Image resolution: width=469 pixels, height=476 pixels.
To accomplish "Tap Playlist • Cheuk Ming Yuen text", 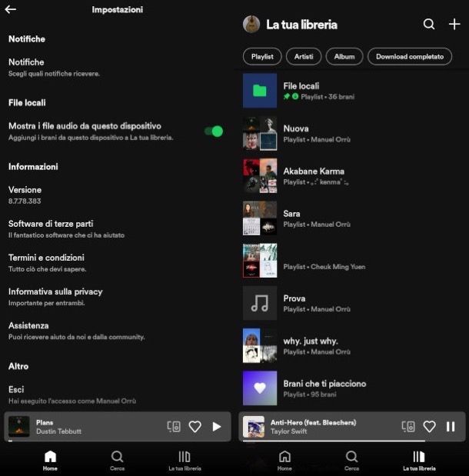I will [324, 267].
